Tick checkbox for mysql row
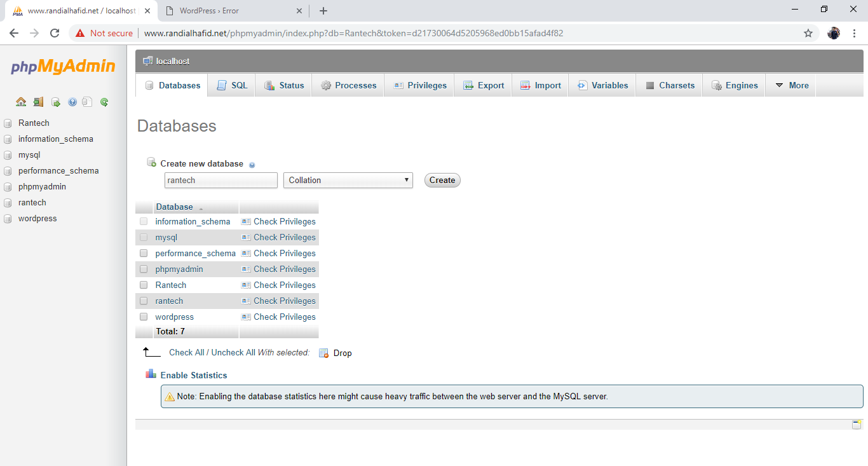Viewport: 868px width, 466px height. tap(144, 237)
